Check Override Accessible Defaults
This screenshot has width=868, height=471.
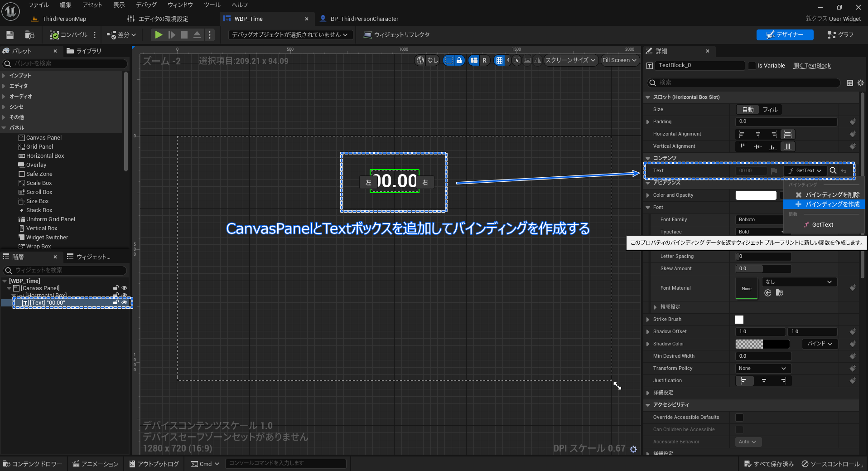[739, 417]
